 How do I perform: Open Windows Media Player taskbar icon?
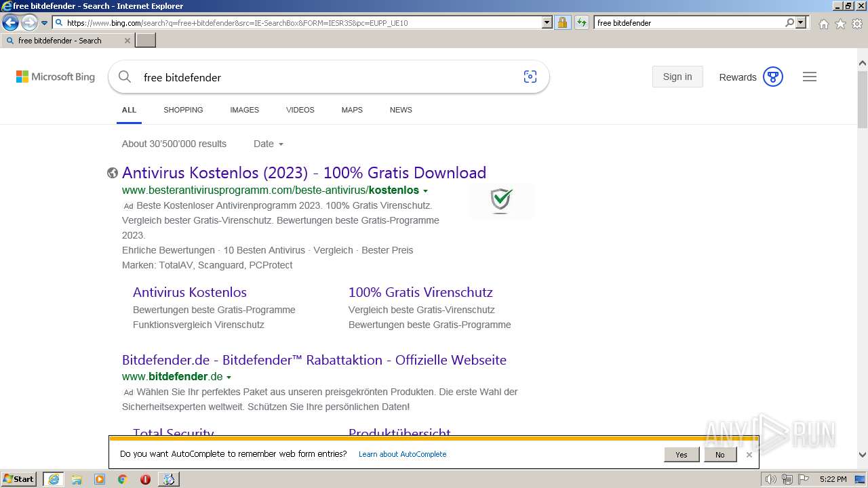(x=100, y=479)
